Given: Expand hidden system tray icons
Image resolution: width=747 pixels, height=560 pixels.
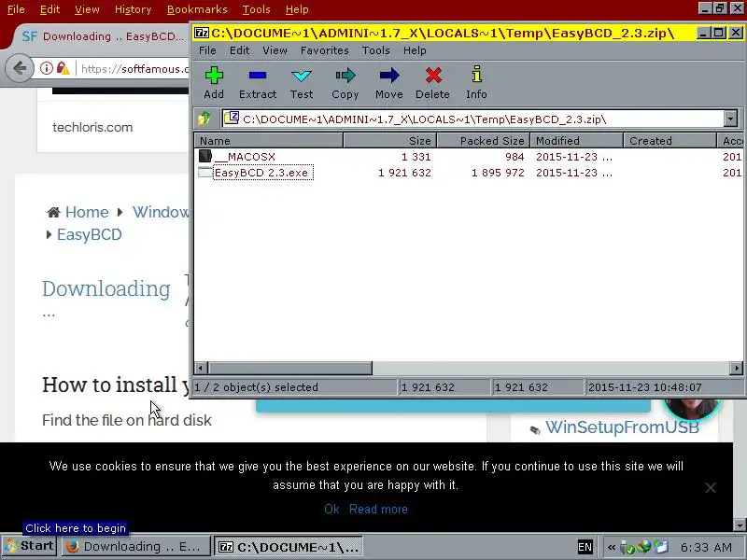Looking at the screenshot, I should coord(612,547).
